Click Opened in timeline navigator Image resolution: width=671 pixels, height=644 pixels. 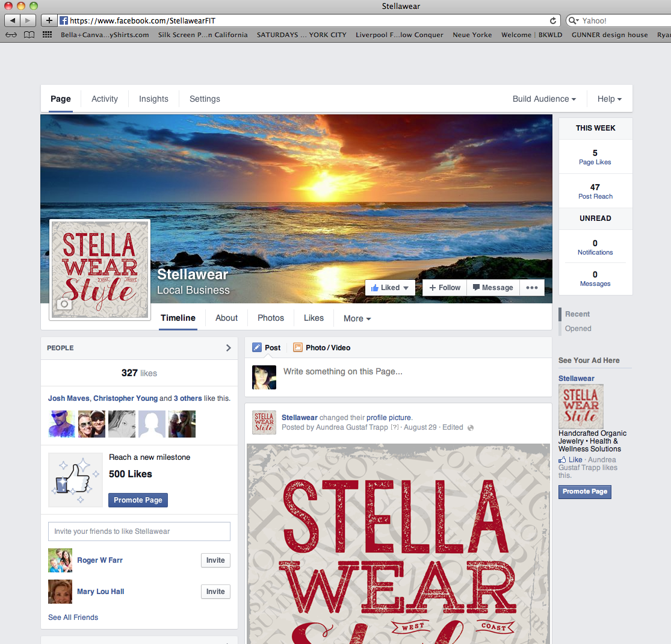578,329
